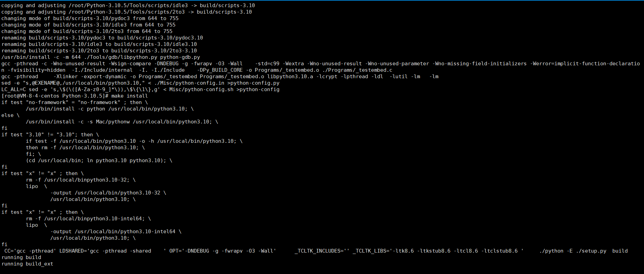Click the build/scripts-3.10/2to3-3.10 rename target
Viewport: 644px width, 274px height.
(x=154, y=51)
